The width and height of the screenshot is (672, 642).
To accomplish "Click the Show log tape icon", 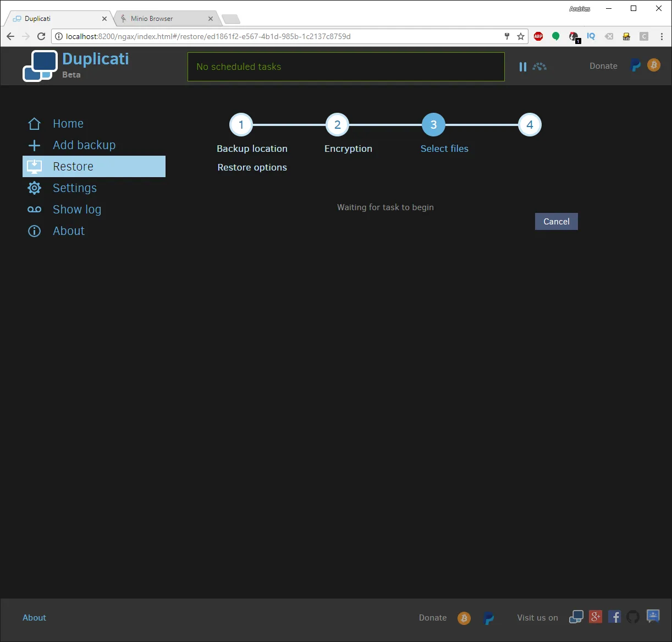I will click(34, 210).
